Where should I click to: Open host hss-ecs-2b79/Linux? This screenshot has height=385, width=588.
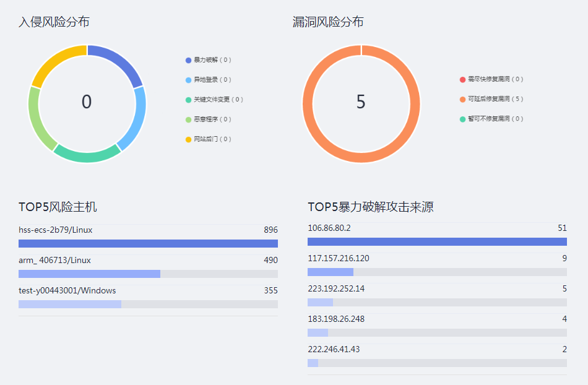tap(56, 230)
